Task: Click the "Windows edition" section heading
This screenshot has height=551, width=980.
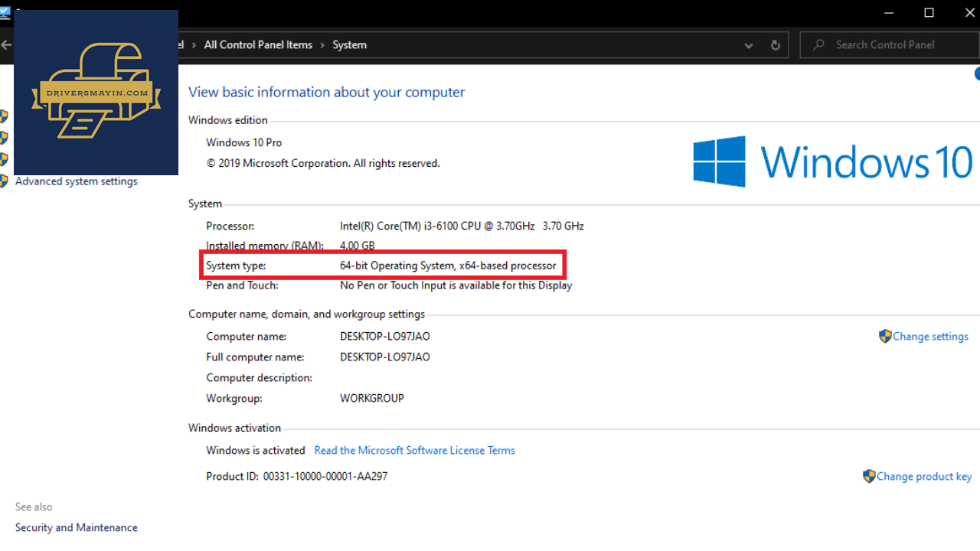Action: click(x=228, y=120)
